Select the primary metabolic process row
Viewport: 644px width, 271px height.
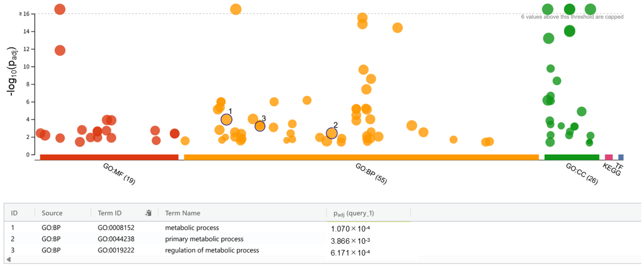(204, 239)
